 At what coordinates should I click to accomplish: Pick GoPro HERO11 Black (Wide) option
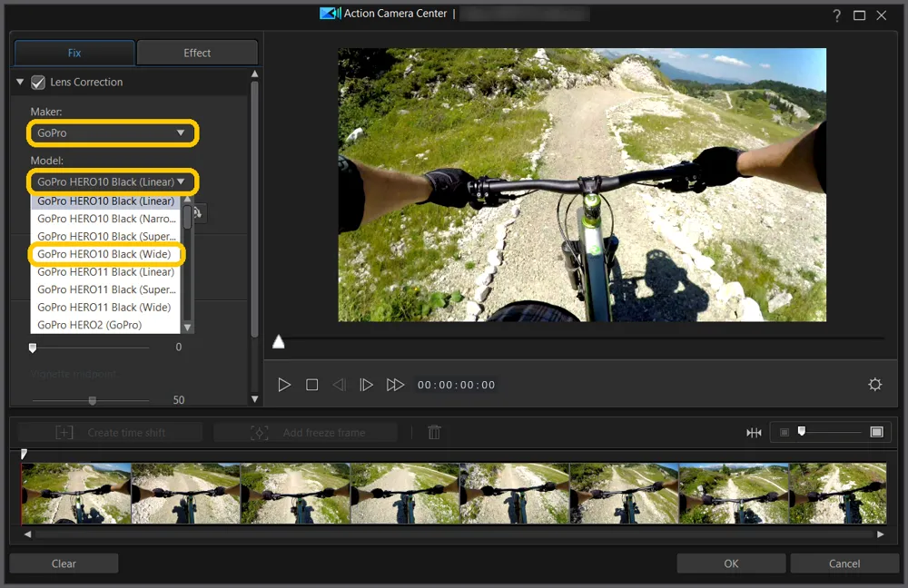tap(105, 308)
